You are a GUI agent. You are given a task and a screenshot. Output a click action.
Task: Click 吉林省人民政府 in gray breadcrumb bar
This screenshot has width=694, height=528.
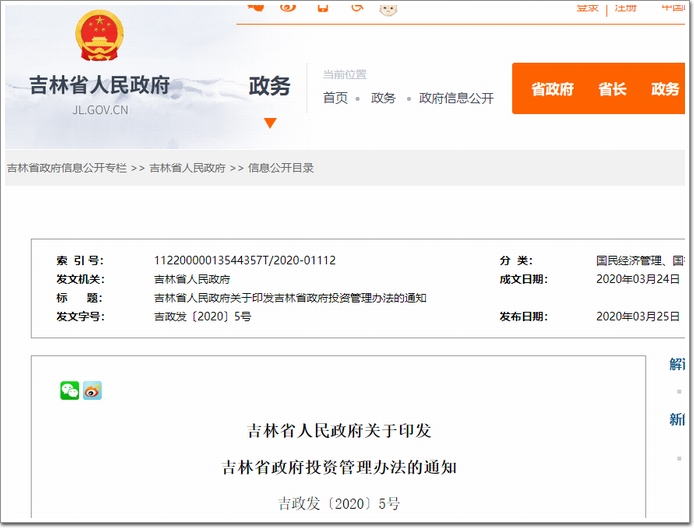click(187, 168)
